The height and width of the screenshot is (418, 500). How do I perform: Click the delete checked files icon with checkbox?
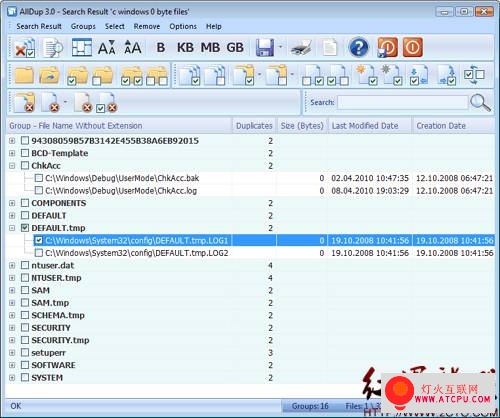pyautogui.click(x=107, y=103)
